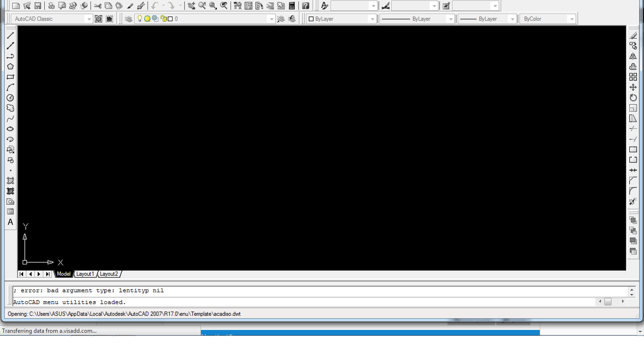Image resolution: width=644 pixels, height=362 pixels.
Task: Select the Trim modify tool
Action: coord(633,129)
